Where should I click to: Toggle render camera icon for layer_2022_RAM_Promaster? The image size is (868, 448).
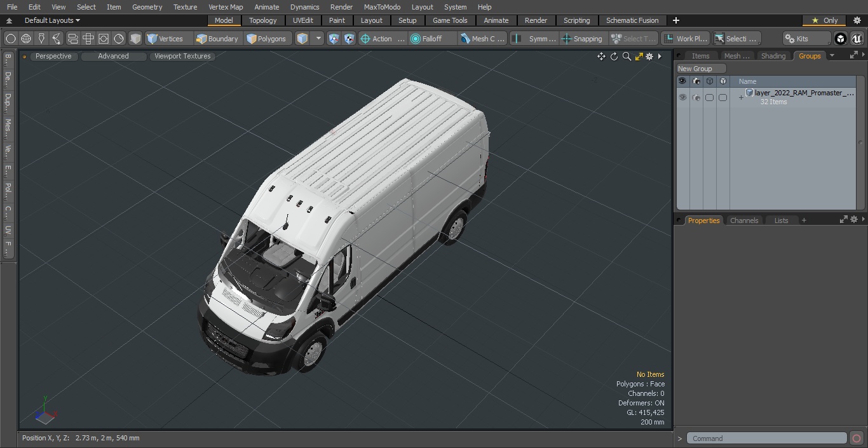pyautogui.click(x=696, y=97)
